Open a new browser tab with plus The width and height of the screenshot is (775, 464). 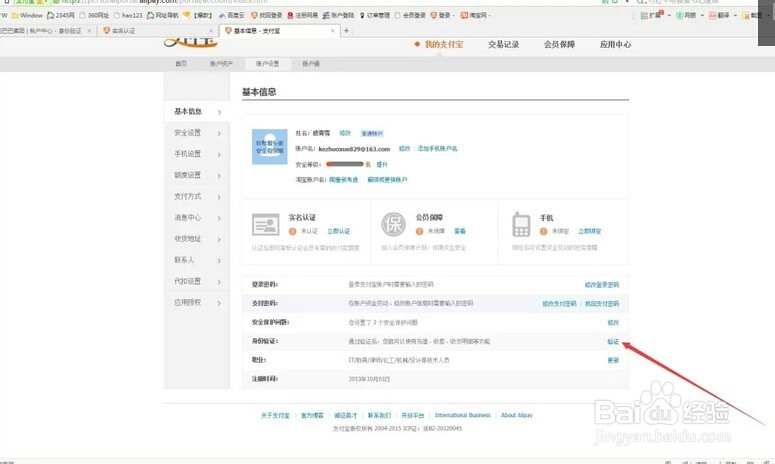pyautogui.click(x=346, y=31)
